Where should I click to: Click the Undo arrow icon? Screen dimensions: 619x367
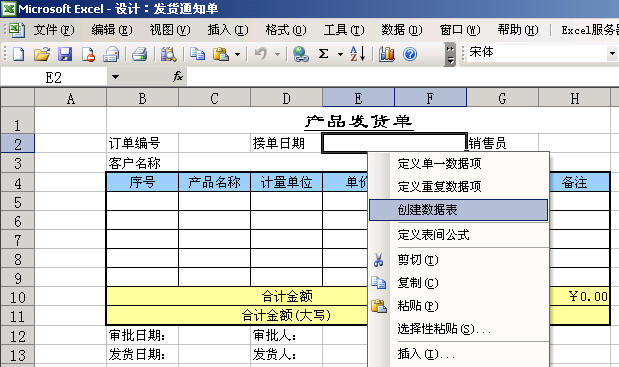(261, 54)
